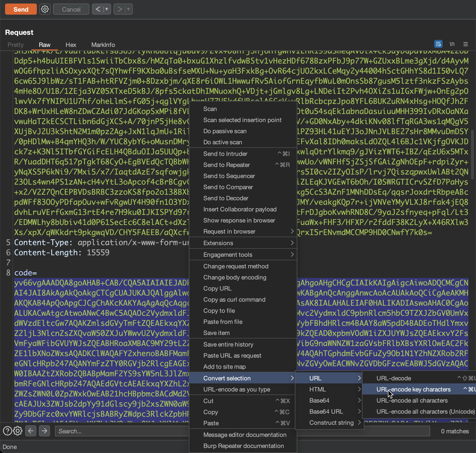Switch to the Hex tab

tap(71, 45)
